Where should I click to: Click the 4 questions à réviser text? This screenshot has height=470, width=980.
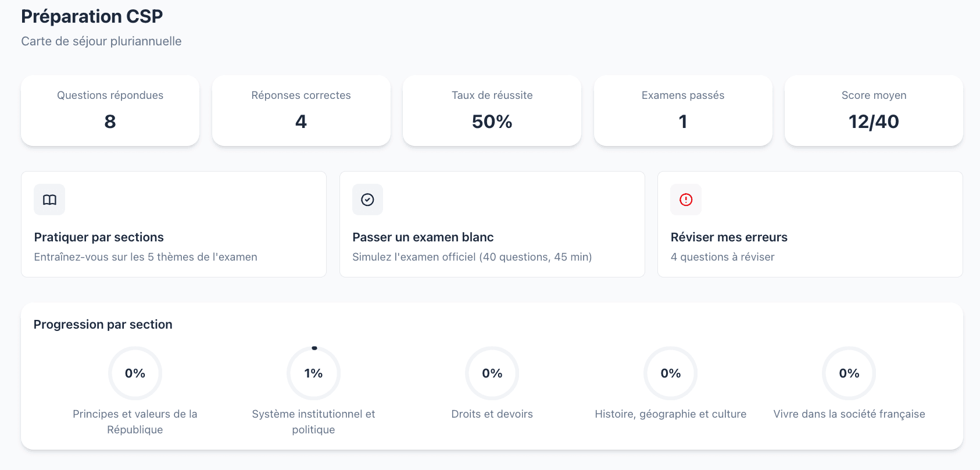pyautogui.click(x=723, y=257)
